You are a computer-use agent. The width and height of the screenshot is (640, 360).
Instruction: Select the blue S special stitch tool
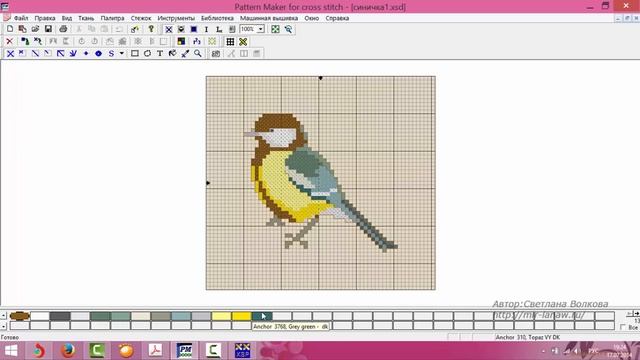click(111, 53)
